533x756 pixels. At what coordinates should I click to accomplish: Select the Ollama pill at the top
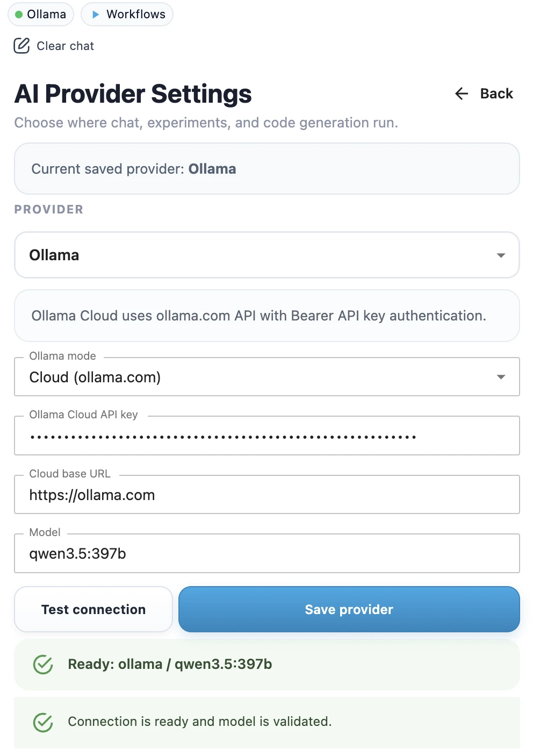pyautogui.click(x=40, y=15)
